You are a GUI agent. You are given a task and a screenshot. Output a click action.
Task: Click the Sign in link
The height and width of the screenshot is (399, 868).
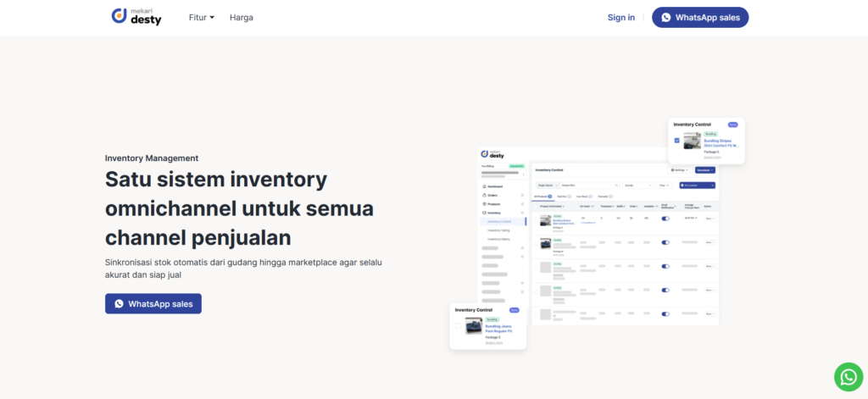point(621,17)
